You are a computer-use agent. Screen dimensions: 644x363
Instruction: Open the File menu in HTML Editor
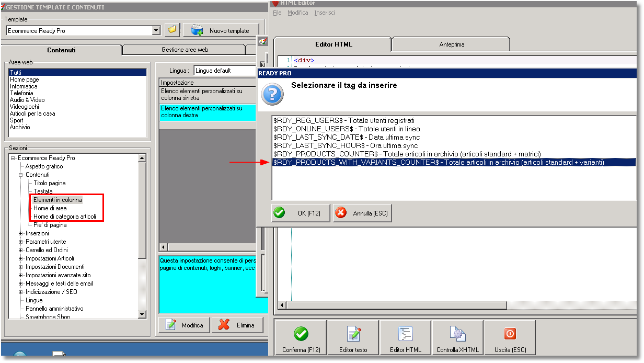277,13
